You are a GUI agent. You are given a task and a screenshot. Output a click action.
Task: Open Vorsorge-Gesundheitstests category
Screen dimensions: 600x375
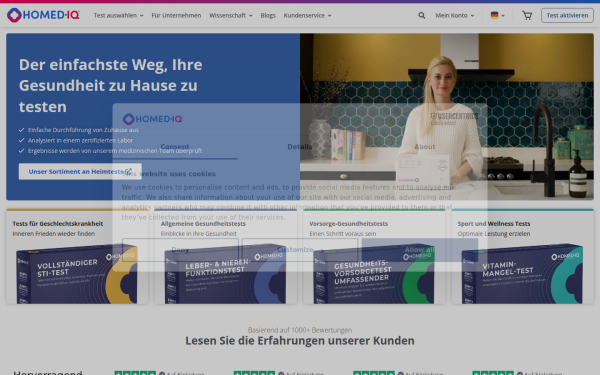click(348, 223)
